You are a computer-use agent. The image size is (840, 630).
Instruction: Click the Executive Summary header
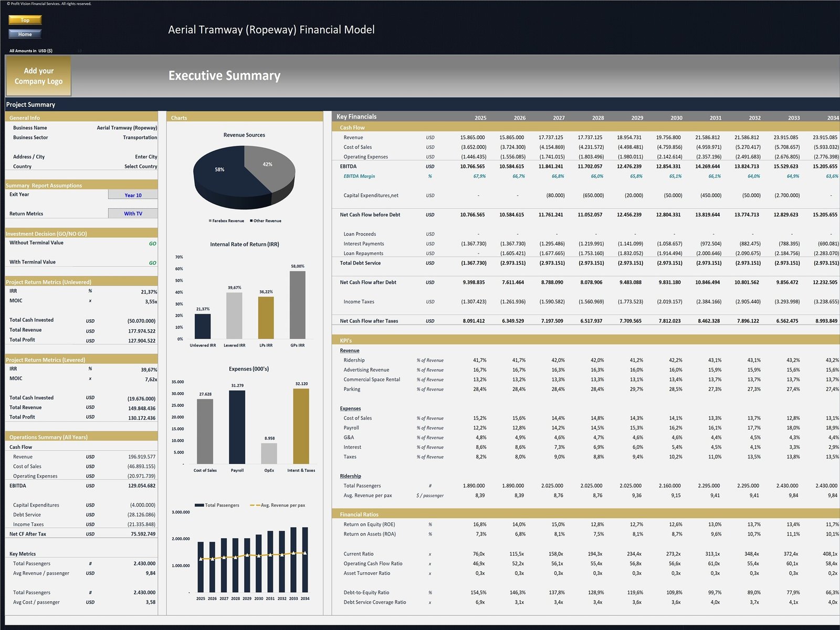pyautogui.click(x=224, y=76)
